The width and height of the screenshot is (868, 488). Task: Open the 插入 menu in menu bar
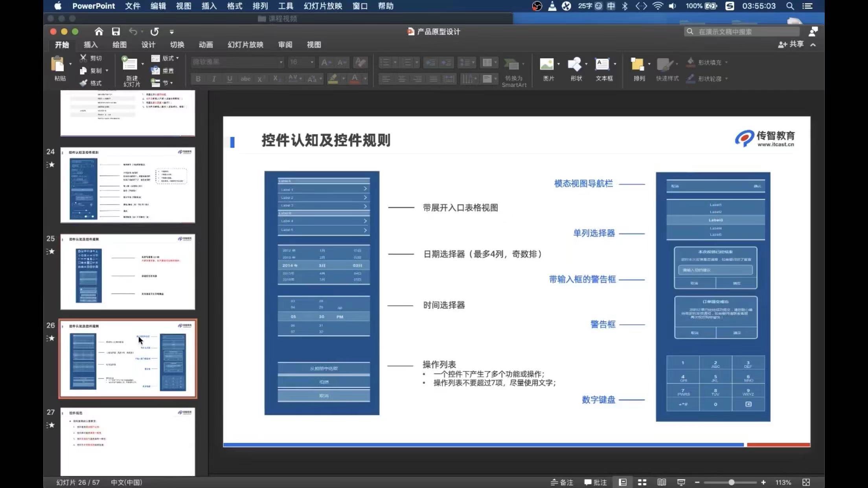coord(209,6)
